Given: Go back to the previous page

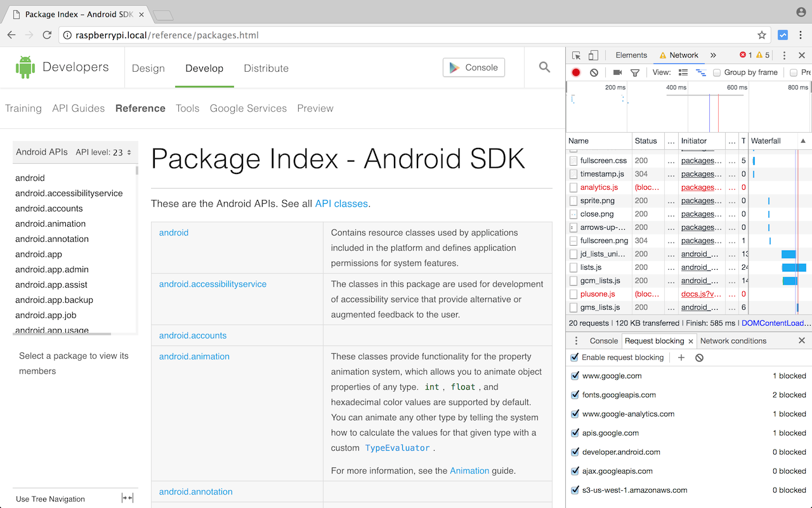Looking at the screenshot, I should coord(11,35).
